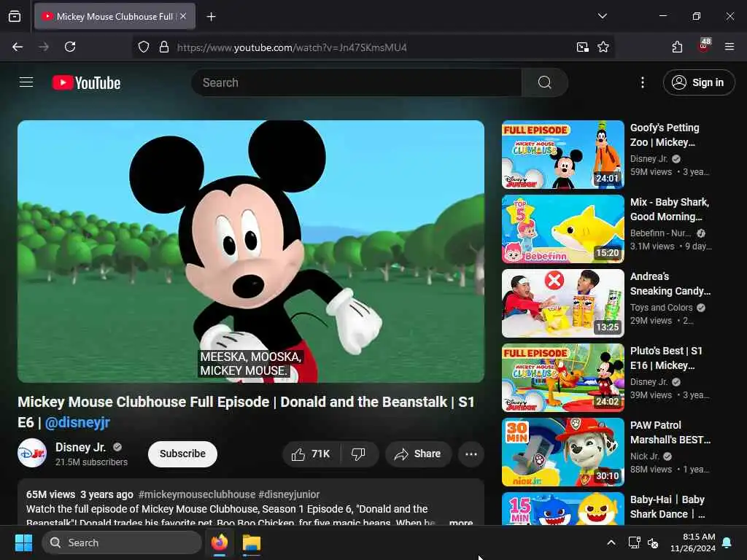The height and width of the screenshot is (560, 747).
Task: Open Firefox application hamburger menu
Action: [729, 47]
